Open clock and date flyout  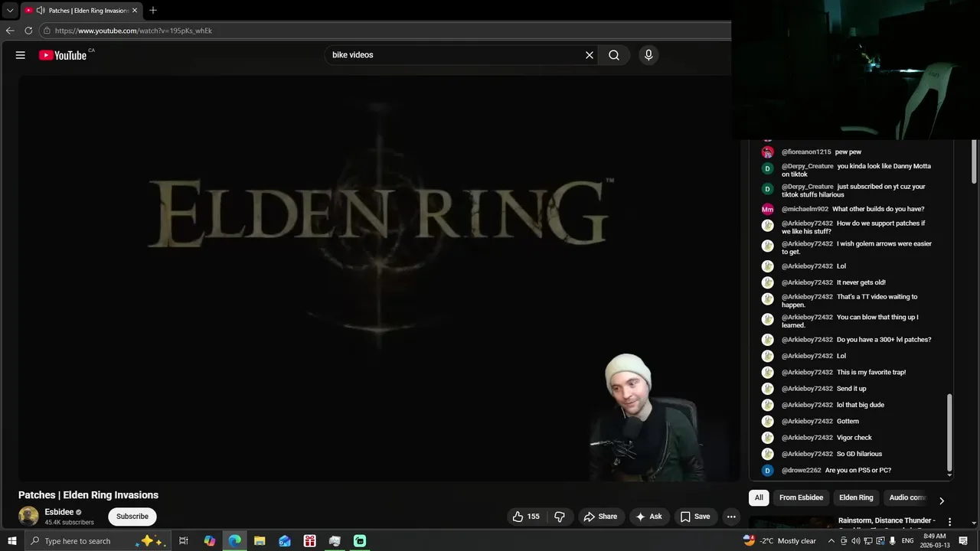pyautogui.click(x=935, y=541)
